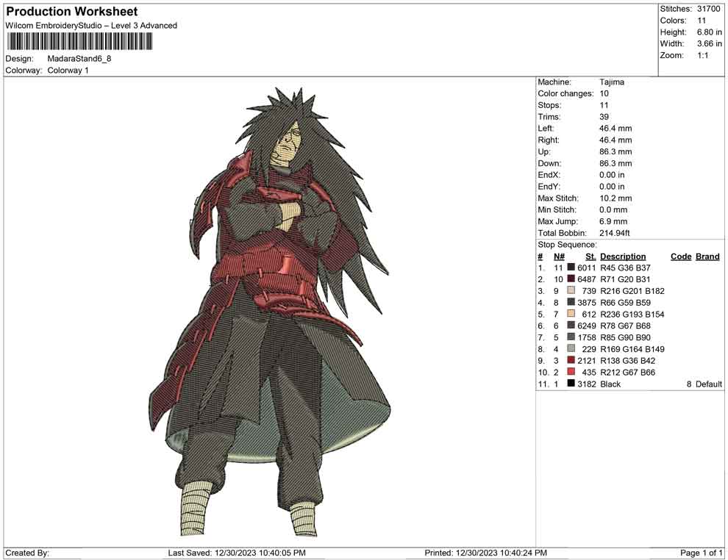Click the Stitches value '31700'
728x560 pixels.
pos(709,9)
